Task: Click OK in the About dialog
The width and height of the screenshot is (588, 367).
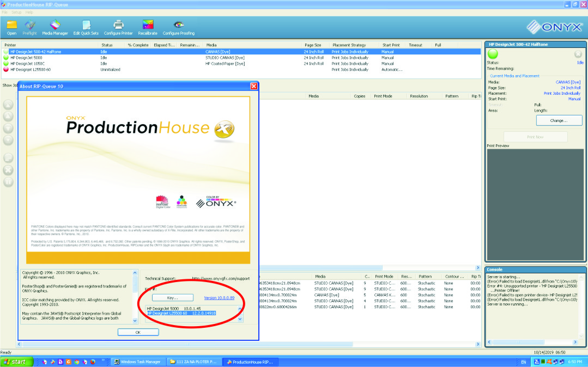Action: tap(138, 332)
